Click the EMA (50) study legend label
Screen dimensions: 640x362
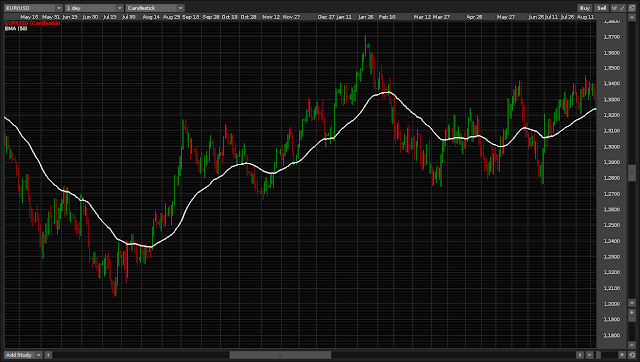tap(16, 29)
